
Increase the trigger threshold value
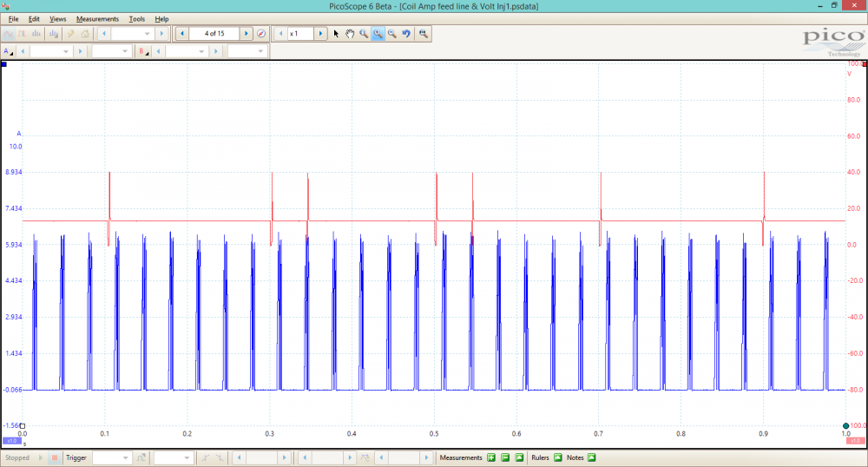click(285, 457)
